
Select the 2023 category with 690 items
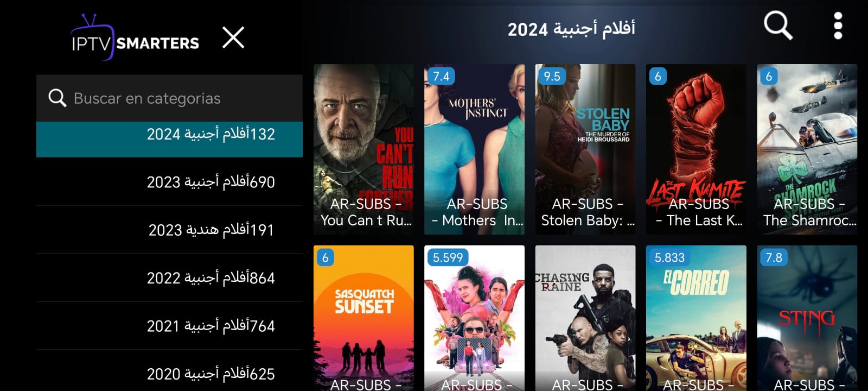point(169,182)
